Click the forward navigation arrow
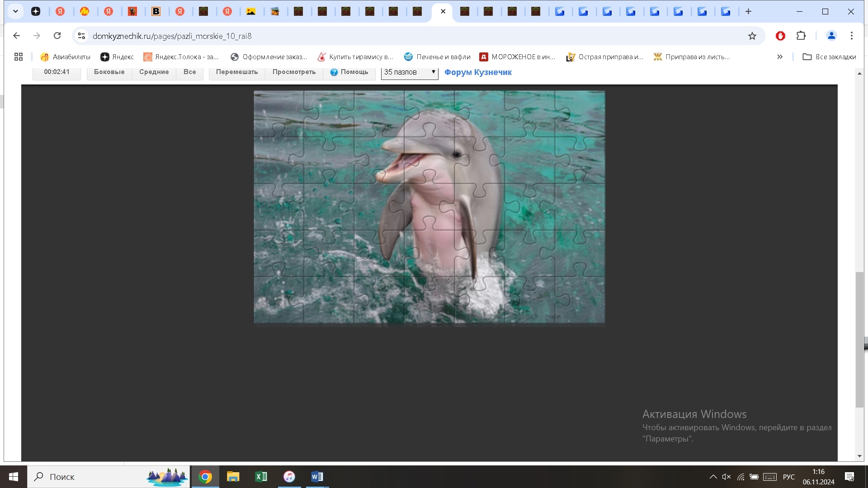 37,36
